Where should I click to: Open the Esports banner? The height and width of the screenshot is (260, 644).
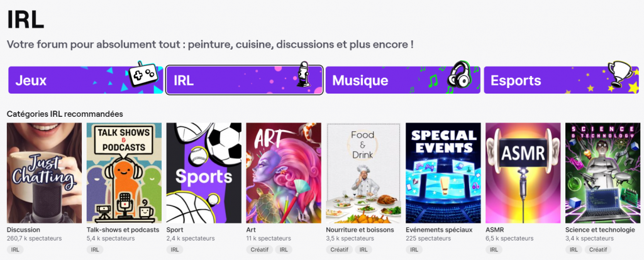562,80
